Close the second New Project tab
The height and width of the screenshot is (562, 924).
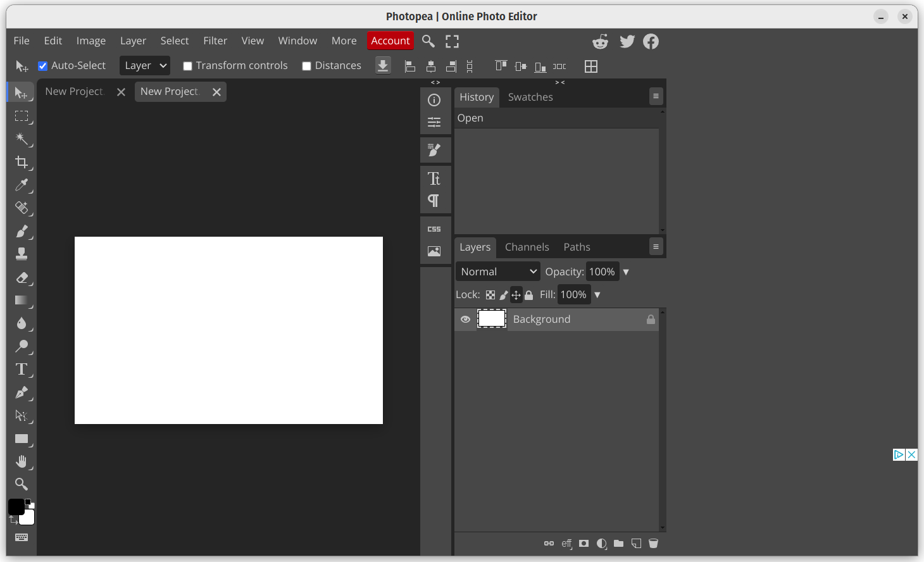coord(216,92)
